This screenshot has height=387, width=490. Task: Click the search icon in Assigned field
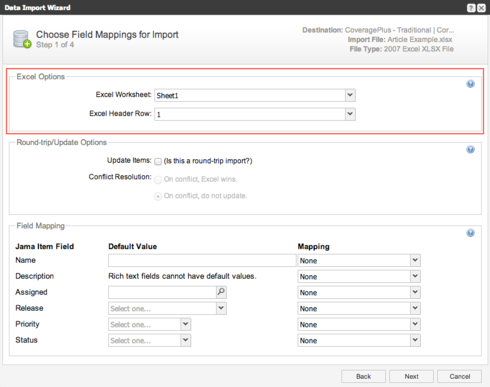[221, 292]
